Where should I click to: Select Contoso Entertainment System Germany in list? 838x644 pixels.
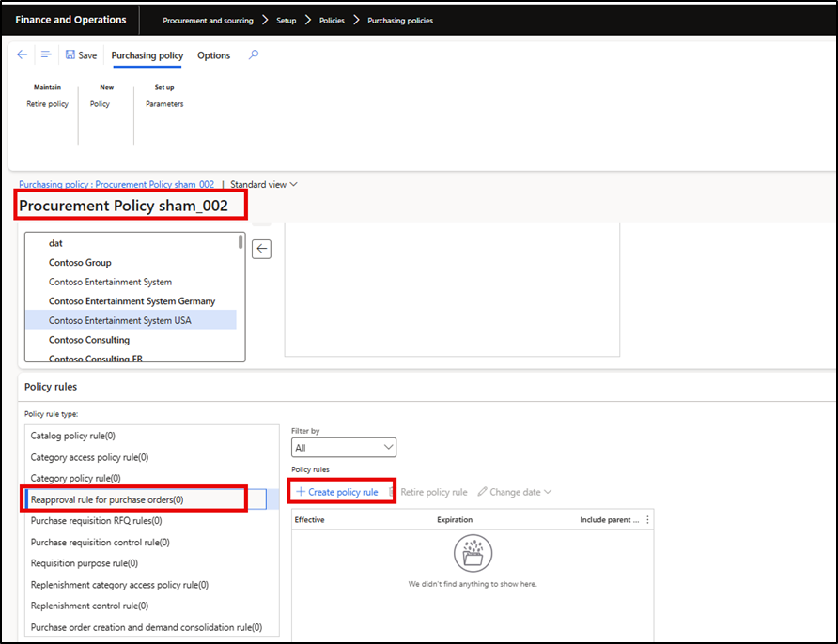[132, 301]
